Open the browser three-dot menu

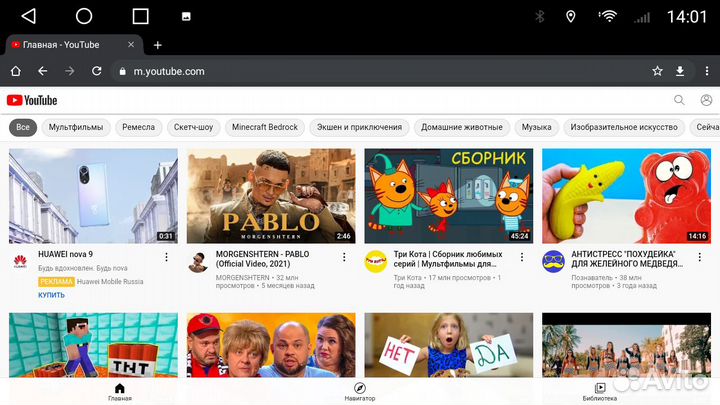point(705,71)
